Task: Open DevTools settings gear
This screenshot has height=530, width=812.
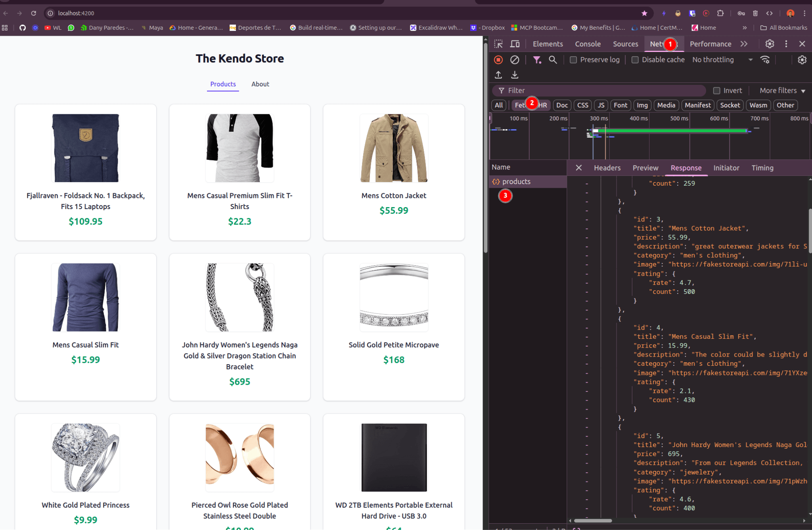Action: click(770, 44)
